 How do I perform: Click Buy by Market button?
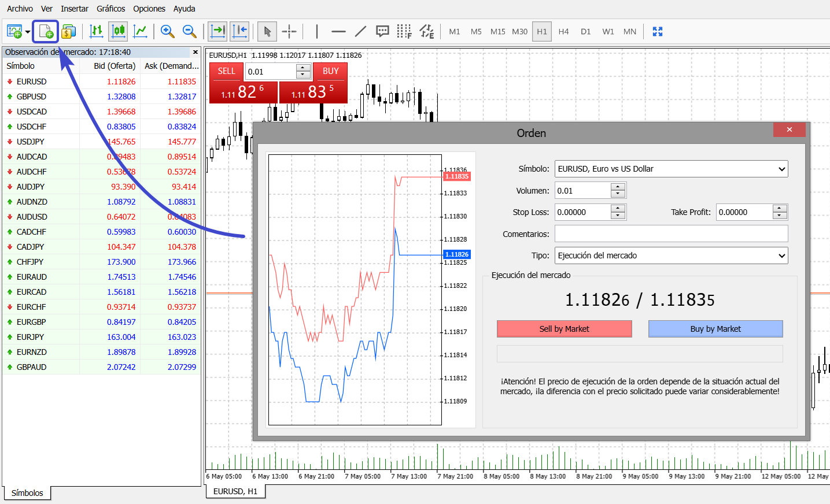[715, 329]
